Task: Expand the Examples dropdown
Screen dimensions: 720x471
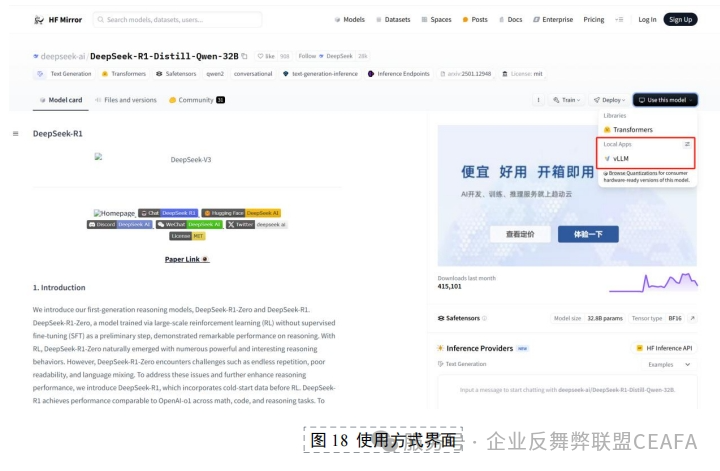Action: (669, 364)
